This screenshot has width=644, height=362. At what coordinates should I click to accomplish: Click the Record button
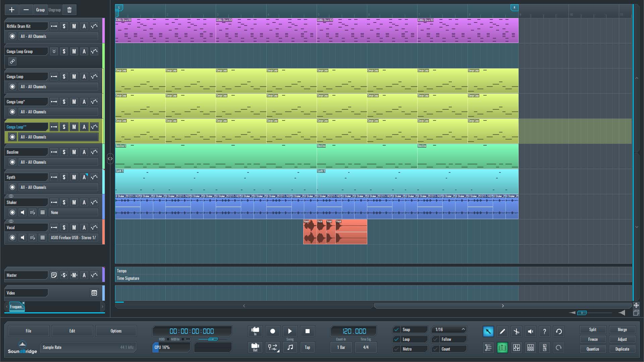(x=273, y=331)
